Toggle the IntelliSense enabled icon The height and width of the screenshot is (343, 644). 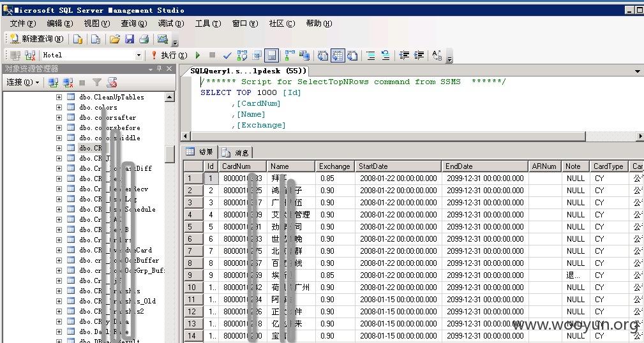pyautogui.click(x=271, y=55)
